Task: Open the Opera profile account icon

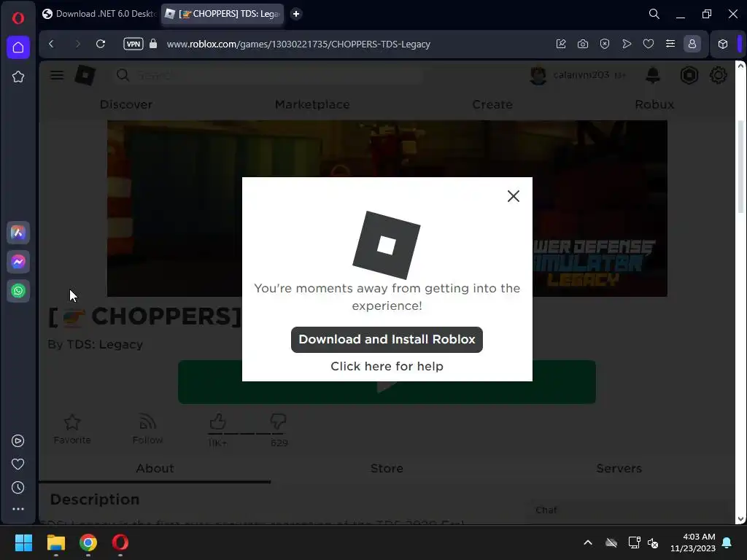Action: pos(692,44)
